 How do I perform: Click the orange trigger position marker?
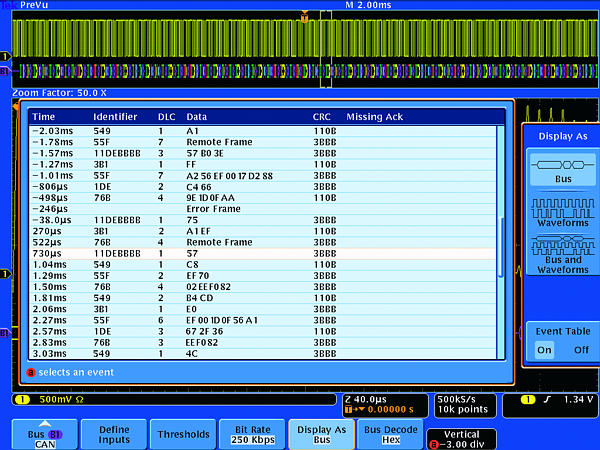click(305, 17)
